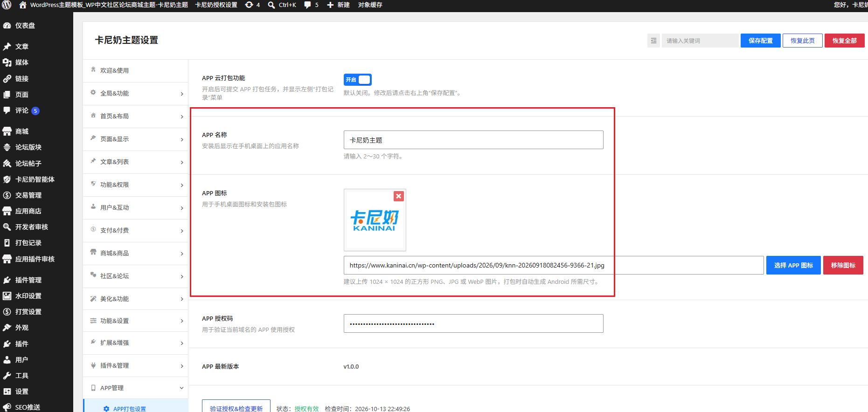Click the red X to remove icon preview
The width and height of the screenshot is (868, 412).
point(398,196)
